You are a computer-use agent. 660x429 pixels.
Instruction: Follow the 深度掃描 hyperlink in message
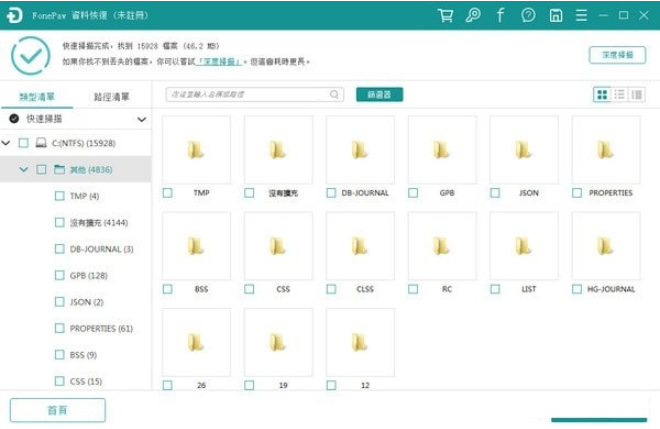tap(219, 62)
